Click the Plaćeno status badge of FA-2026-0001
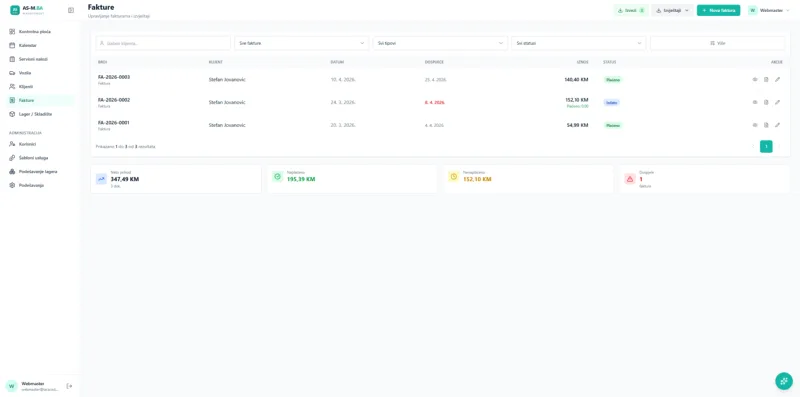The image size is (800, 397). point(613,125)
